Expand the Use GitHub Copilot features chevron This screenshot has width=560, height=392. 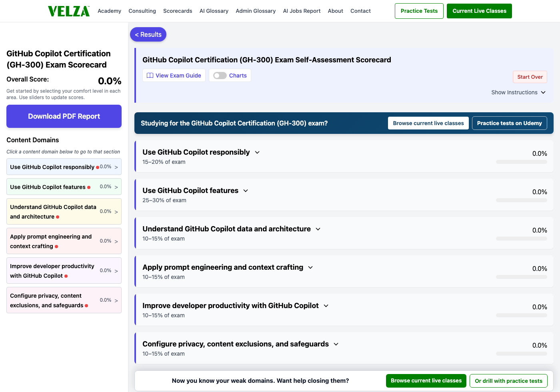[x=246, y=191]
